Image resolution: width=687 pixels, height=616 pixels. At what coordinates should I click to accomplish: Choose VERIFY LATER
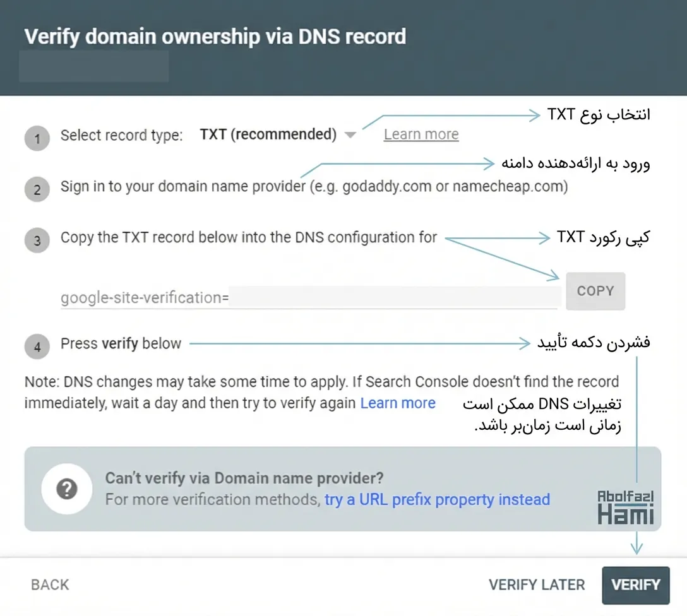pyautogui.click(x=537, y=584)
